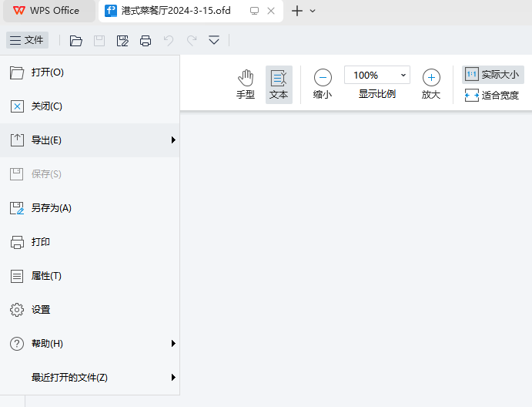532x407 pixels.
Task: Click 适合宽度 fit width button
Action: (492, 95)
